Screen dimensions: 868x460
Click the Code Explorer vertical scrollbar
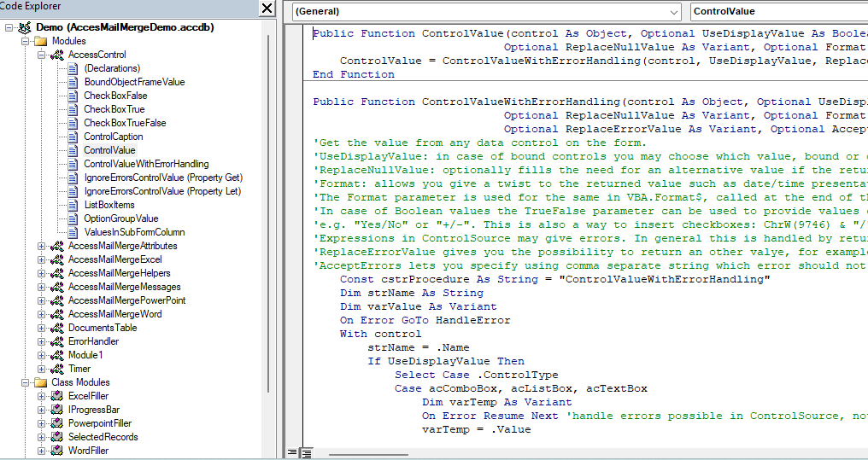tap(268, 213)
